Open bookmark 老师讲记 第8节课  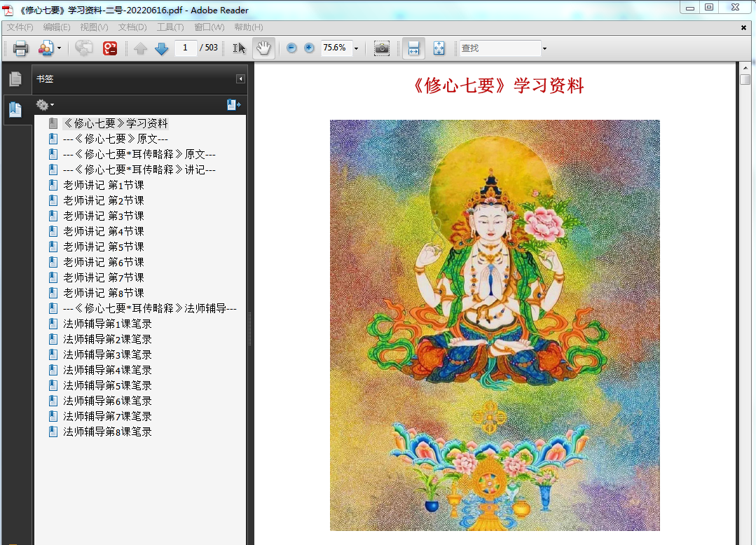tap(104, 293)
